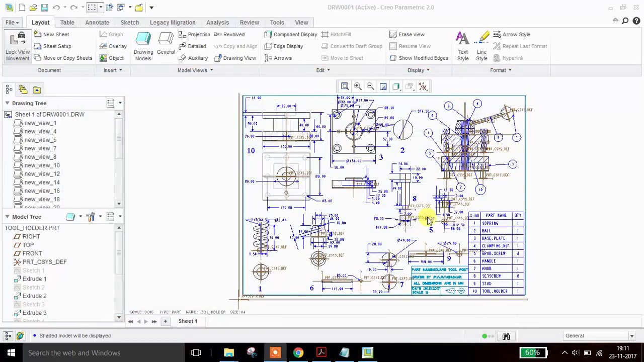
Task: Switch to the Sketch tab
Action: click(129, 22)
